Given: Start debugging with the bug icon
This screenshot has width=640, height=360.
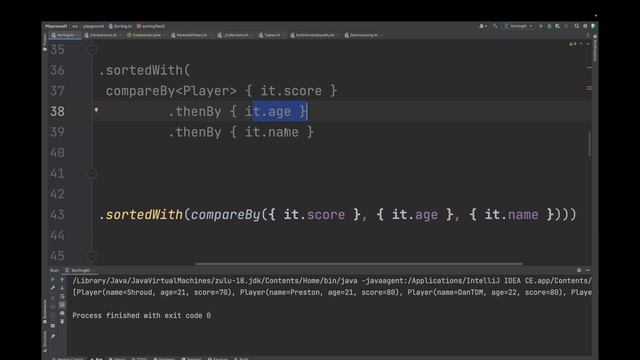Looking at the screenshot, I should coord(549,26).
